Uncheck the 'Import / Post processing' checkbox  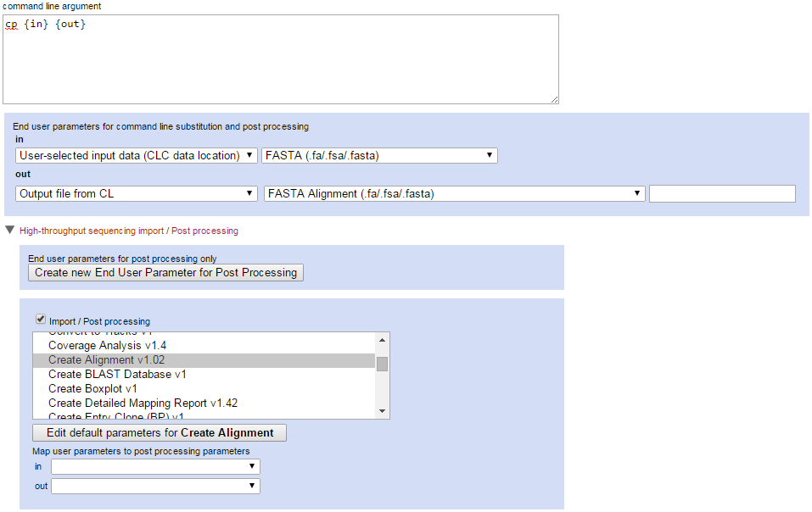40,319
